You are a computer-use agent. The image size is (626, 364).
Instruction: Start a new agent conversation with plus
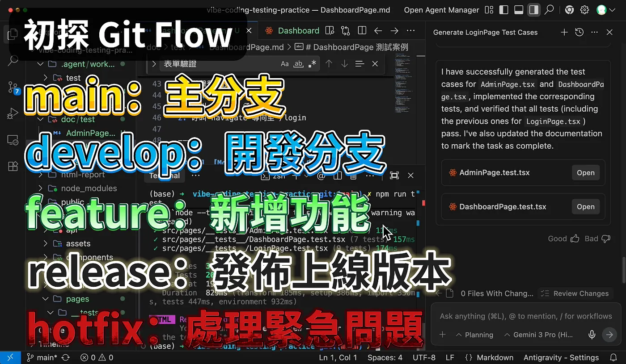pos(564,32)
